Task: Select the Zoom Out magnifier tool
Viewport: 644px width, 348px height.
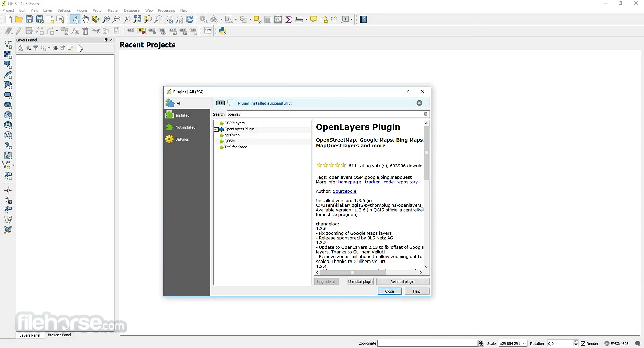Action: (116, 19)
